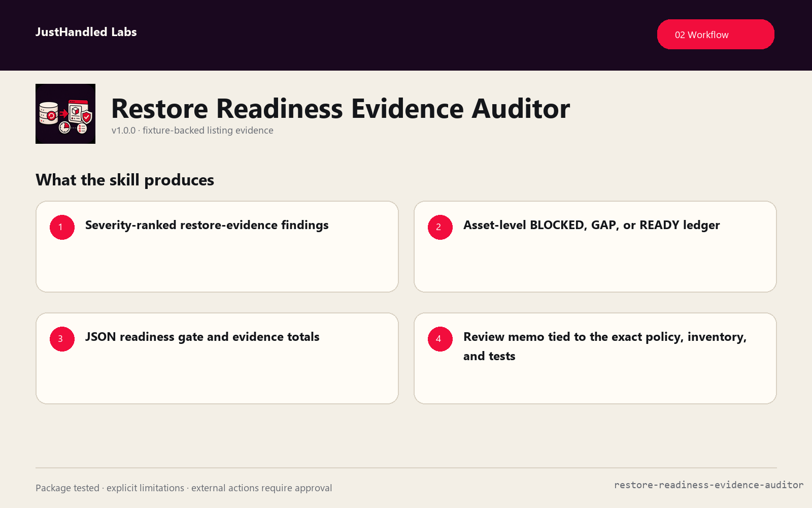Open the Severity-ranked restore-evidence findings card
Image resolution: width=812 pixels, height=508 pixels.
click(217, 246)
